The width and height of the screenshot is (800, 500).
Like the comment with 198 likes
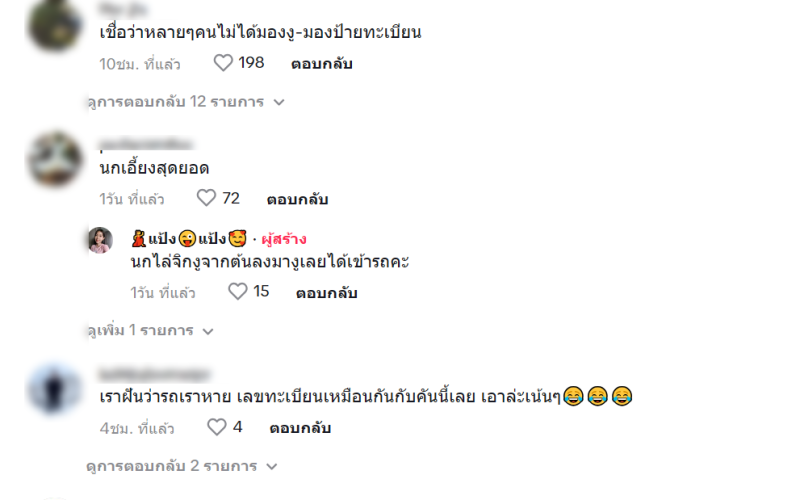tap(223, 63)
